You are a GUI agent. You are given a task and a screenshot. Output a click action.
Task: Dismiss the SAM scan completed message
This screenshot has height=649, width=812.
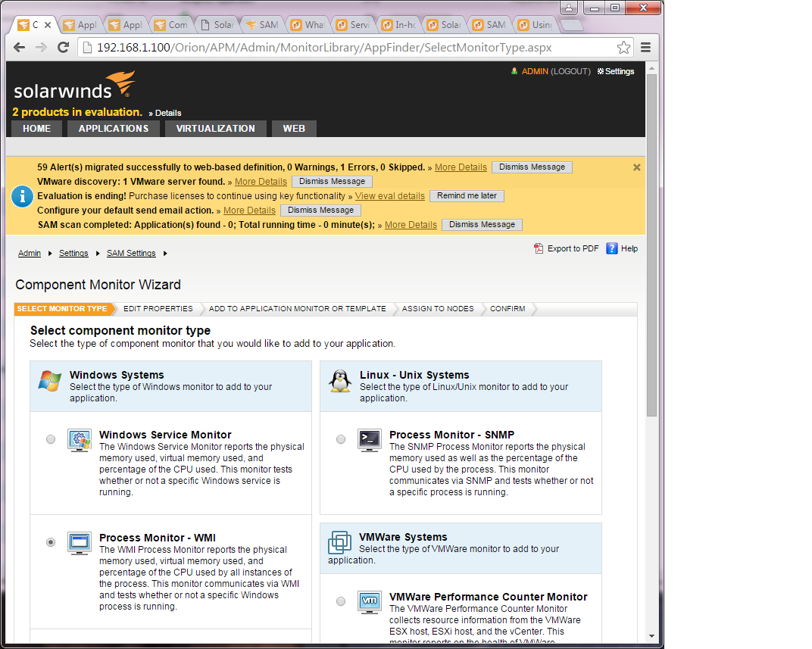tap(482, 225)
